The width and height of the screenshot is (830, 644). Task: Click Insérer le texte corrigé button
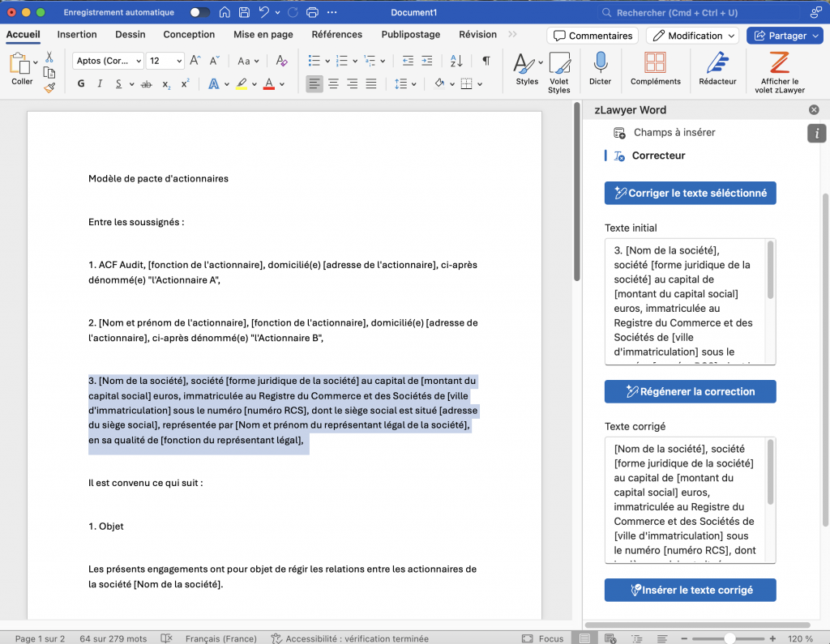coord(690,590)
